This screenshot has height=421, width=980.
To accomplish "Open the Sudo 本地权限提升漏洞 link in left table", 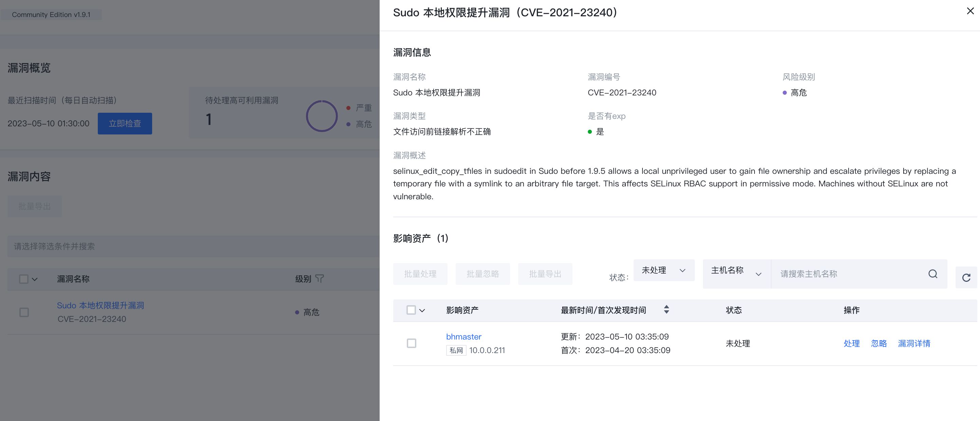I will click(101, 305).
